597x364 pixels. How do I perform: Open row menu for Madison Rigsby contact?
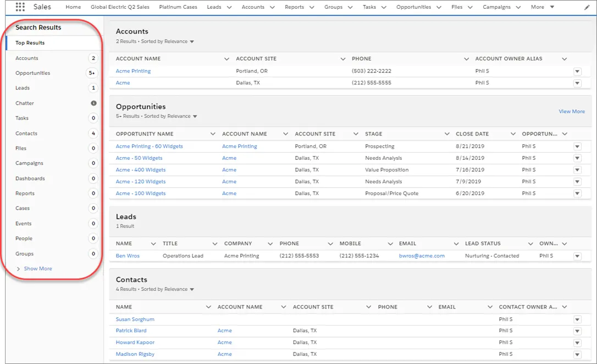point(577,355)
